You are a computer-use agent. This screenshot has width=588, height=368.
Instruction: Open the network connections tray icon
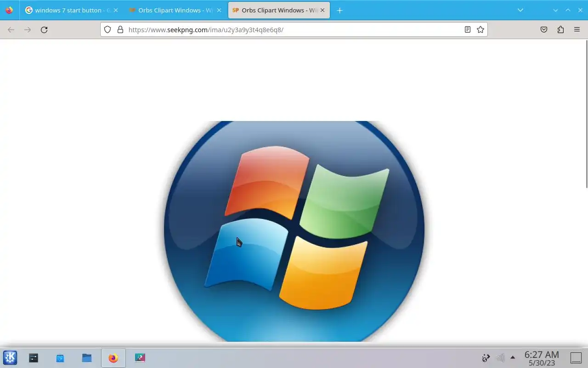(x=486, y=357)
